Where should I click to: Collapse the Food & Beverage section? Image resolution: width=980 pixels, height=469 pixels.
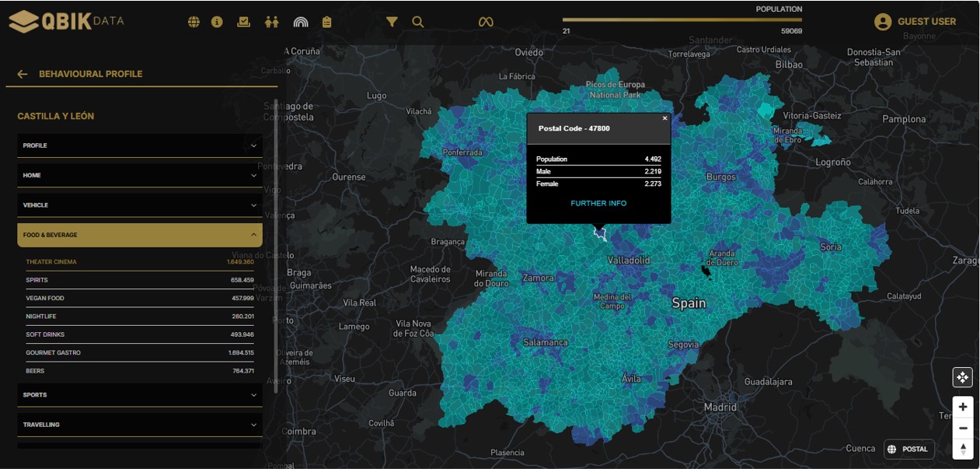140,235
